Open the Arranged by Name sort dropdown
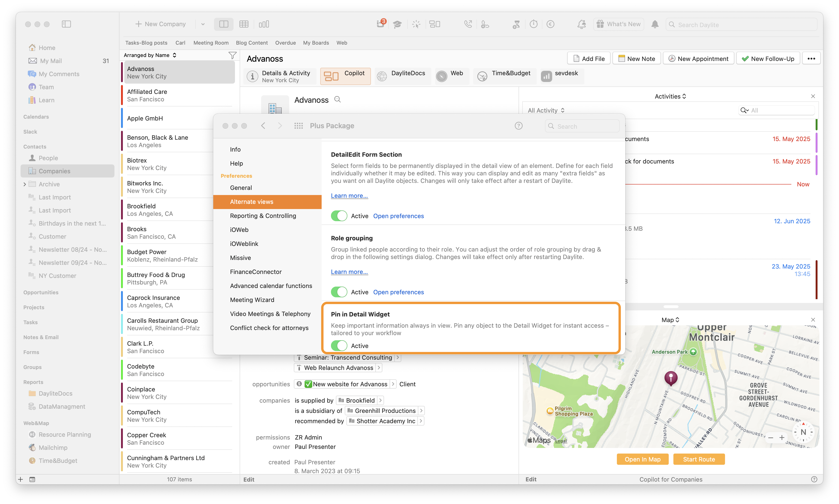This screenshot has height=504, width=839. click(x=150, y=55)
